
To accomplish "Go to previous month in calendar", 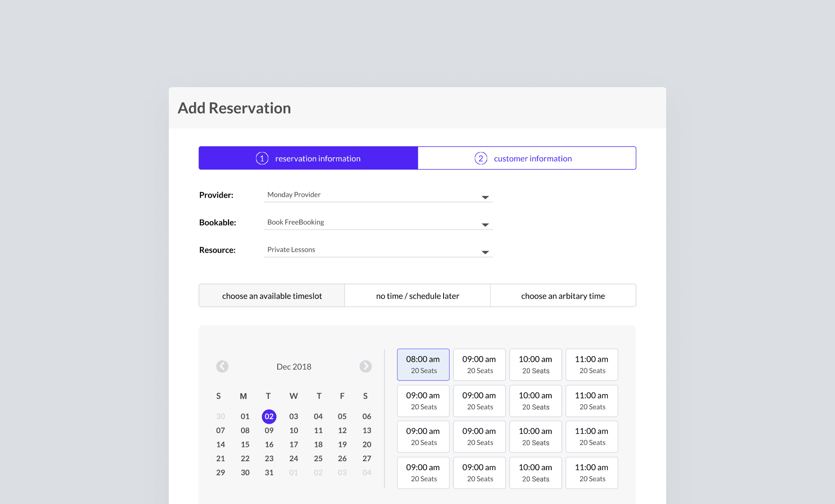I will (222, 366).
